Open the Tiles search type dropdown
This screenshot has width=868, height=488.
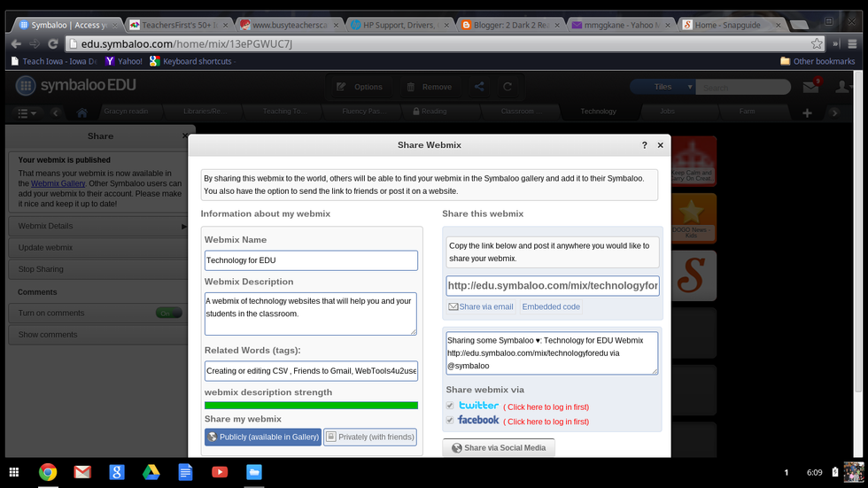click(x=663, y=87)
